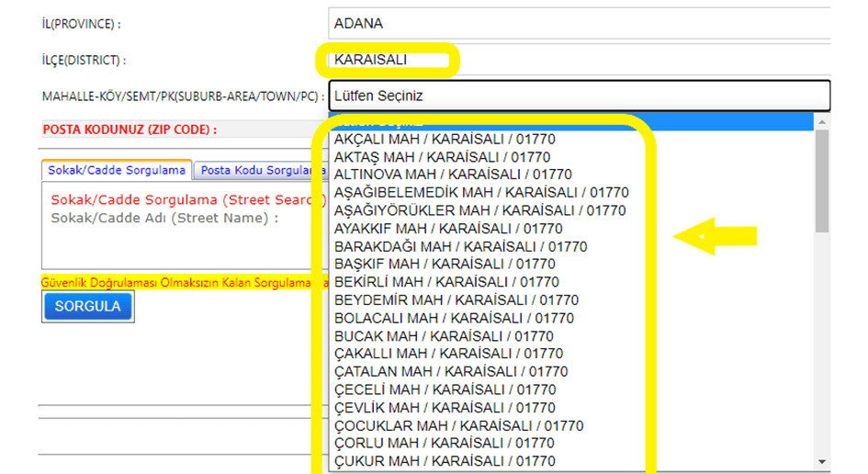Choose ALTINOVA MAH / KARAİSALI option
Viewport: 868px width, 474px height.
click(453, 175)
